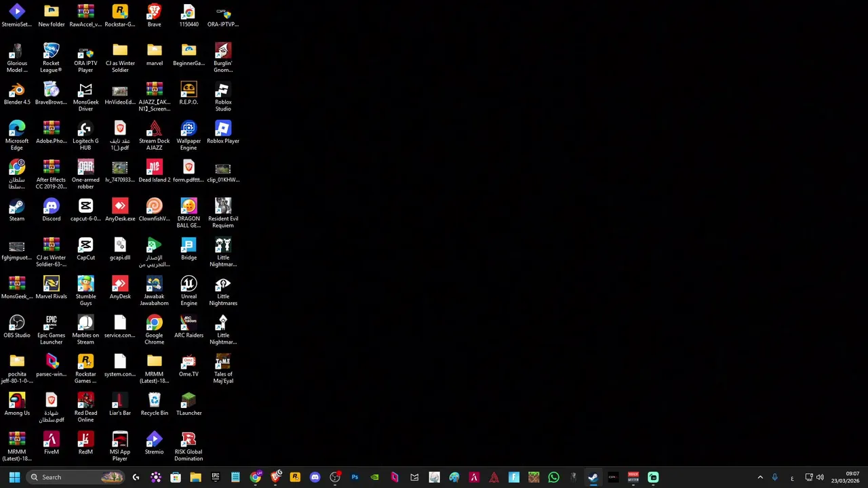The width and height of the screenshot is (868, 488).
Task: Open Microsoft Store from the taskbar
Action: [176, 477]
